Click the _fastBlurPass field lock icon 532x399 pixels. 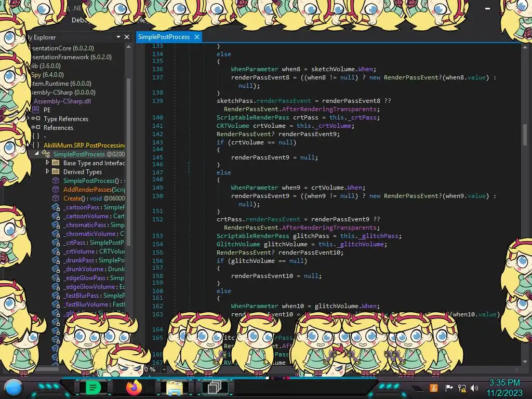56,295
